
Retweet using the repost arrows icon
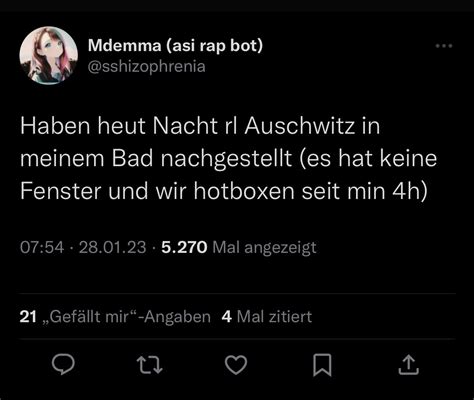point(150,365)
